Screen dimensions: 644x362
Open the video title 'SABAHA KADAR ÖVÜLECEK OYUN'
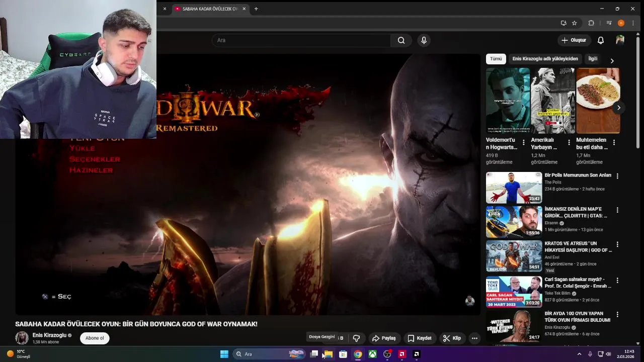click(136, 324)
